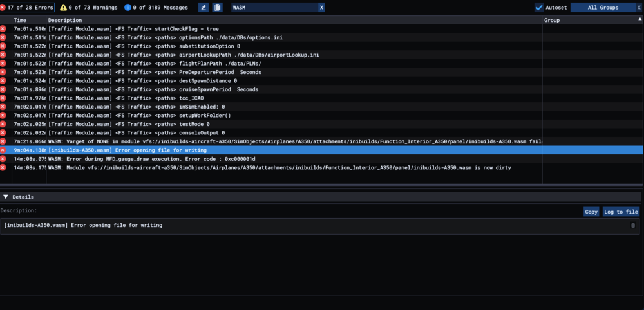The image size is (644, 310).
Task: Click the Log to file button
Action: tap(621, 212)
